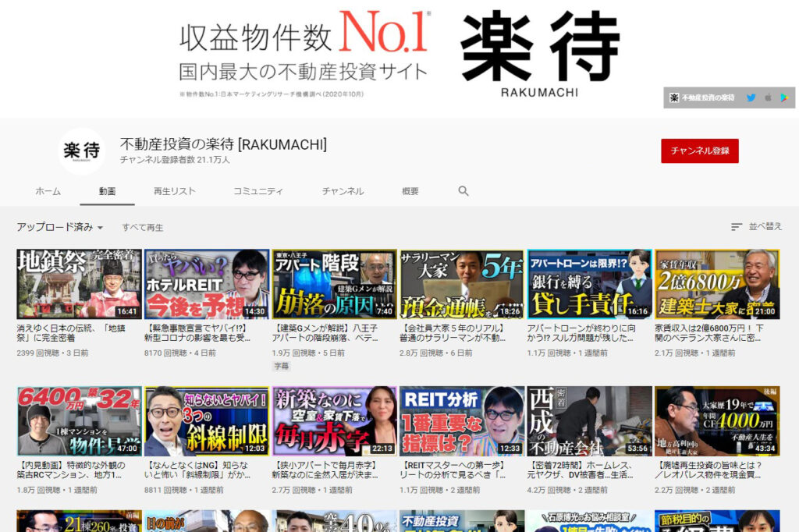The height and width of the screenshot is (532, 799).
Task: Select the 動画 tab
Action: click(x=107, y=191)
